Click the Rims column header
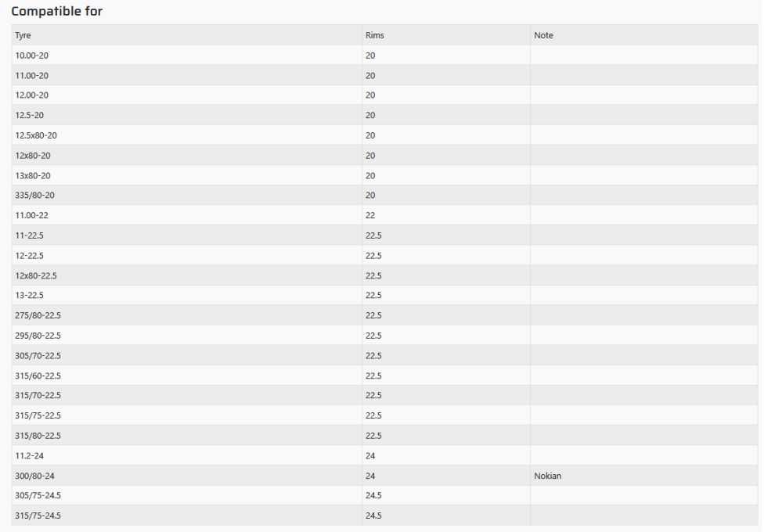775x532 pixels. 374,35
